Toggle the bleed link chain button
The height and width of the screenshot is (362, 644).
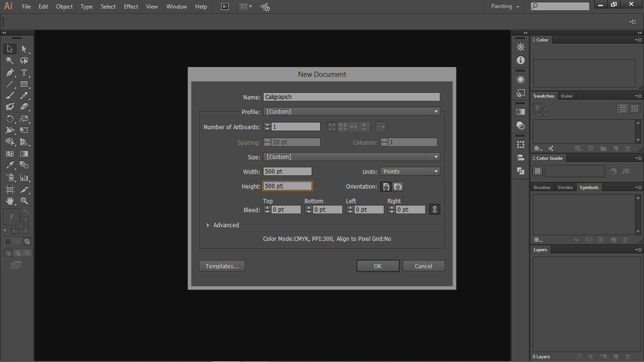435,210
